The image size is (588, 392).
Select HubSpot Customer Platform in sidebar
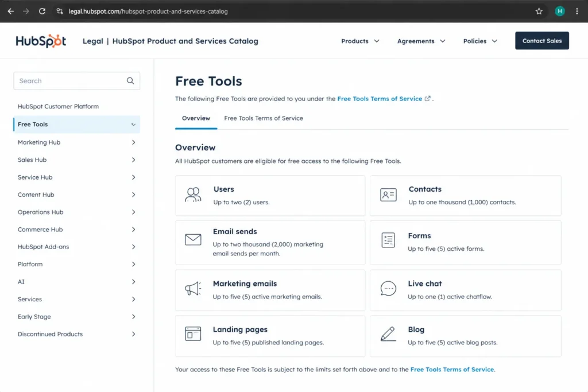click(x=58, y=106)
